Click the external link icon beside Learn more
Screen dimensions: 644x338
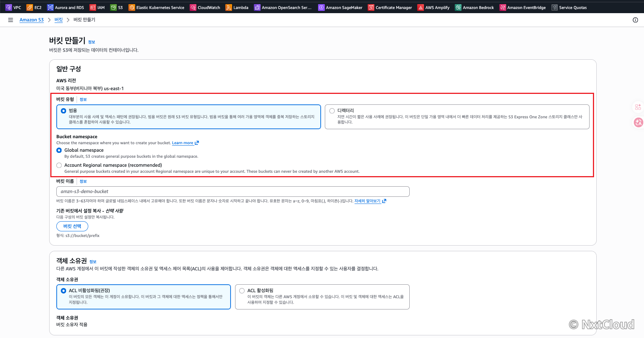point(197,143)
